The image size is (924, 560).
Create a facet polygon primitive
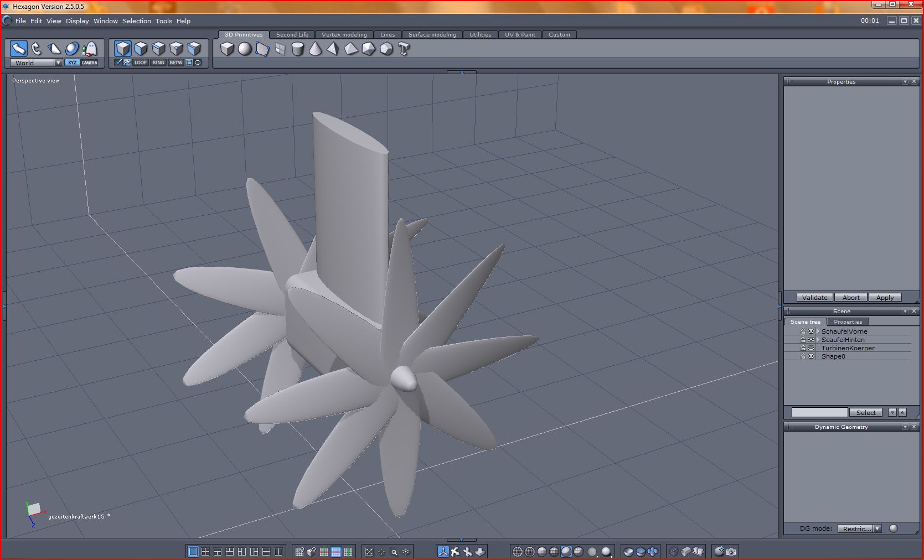(262, 49)
